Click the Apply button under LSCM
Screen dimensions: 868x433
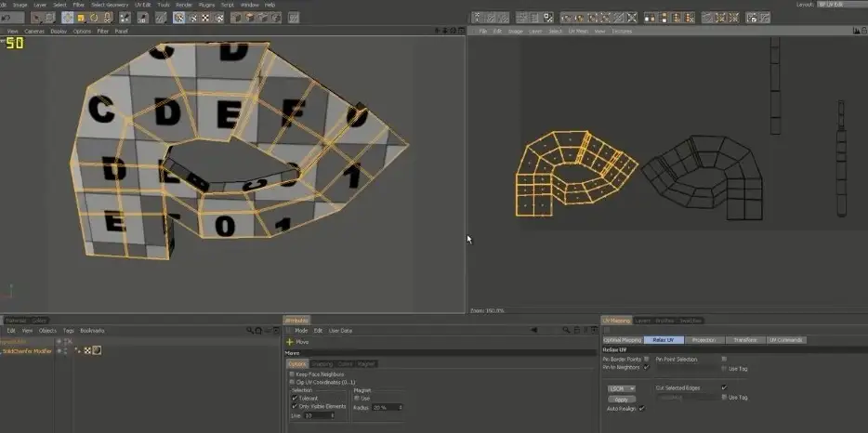coord(621,400)
